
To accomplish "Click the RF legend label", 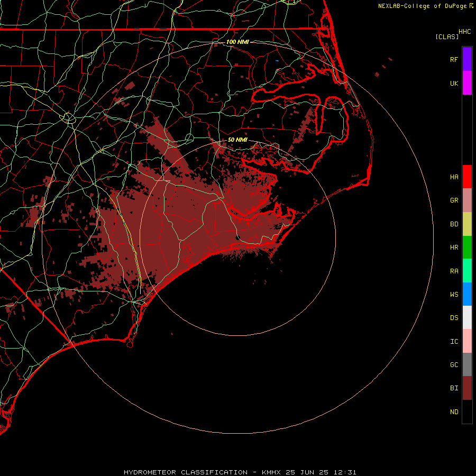I will [x=454, y=59].
